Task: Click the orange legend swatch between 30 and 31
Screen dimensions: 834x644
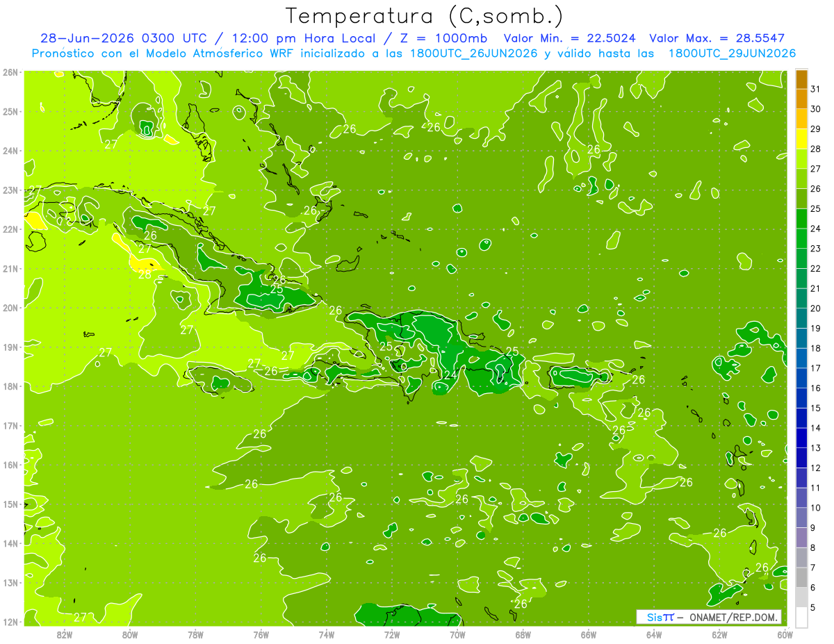Action: (801, 99)
